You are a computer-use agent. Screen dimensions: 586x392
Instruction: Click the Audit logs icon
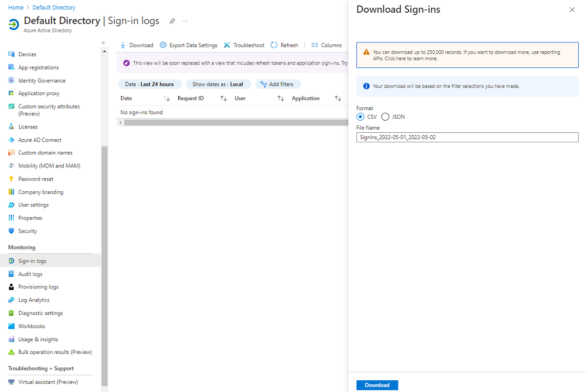(11, 274)
